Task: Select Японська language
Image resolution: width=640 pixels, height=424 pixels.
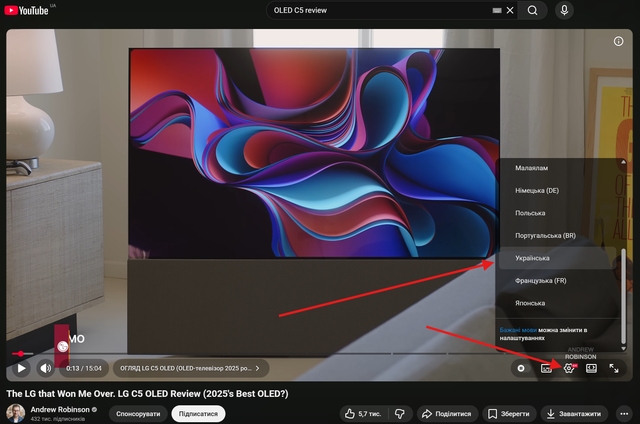Action: point(557,303)
